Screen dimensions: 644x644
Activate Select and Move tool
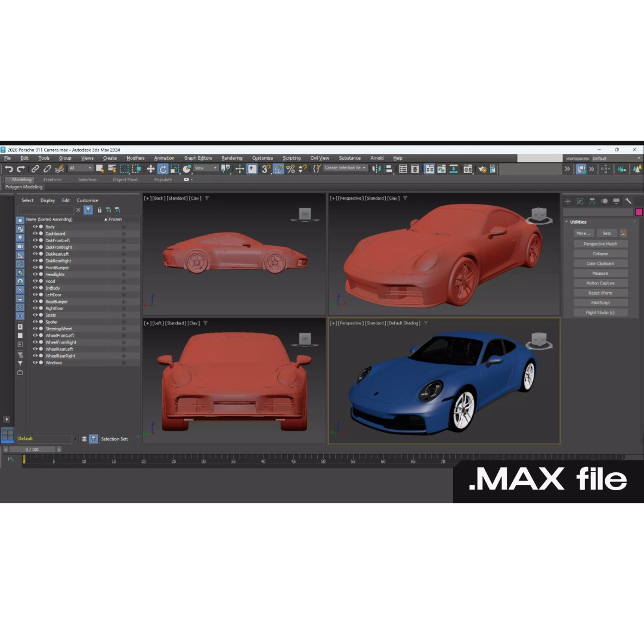(x=151, y=169)
